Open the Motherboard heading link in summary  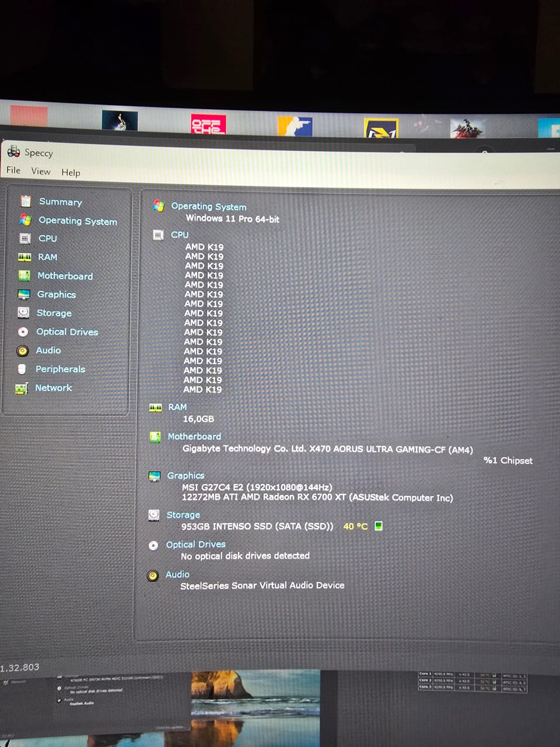[x=194, y=436]
